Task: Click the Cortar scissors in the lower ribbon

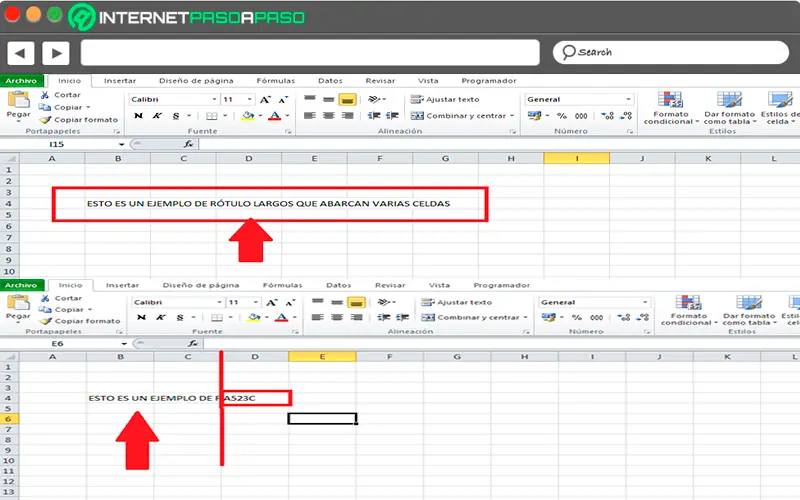Action: coord(45,298)
